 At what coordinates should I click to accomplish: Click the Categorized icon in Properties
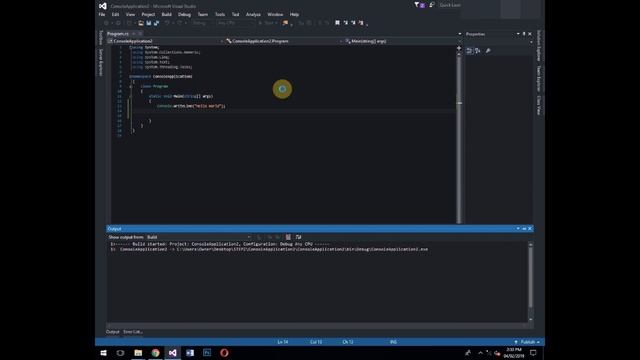point(469,51)
